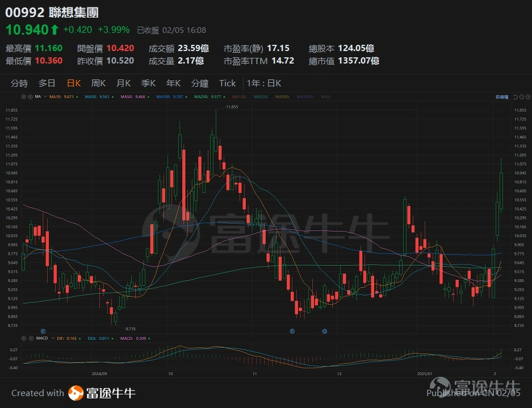Click the 已收盤 market status text
The image size is (532, 408).
click(x=148, y=30)
